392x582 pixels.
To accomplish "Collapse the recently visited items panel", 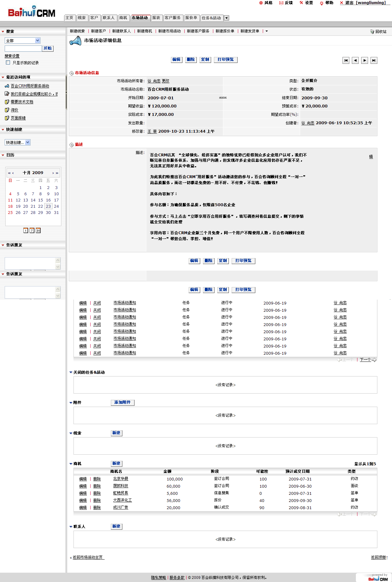I will [x=3, y=77].
